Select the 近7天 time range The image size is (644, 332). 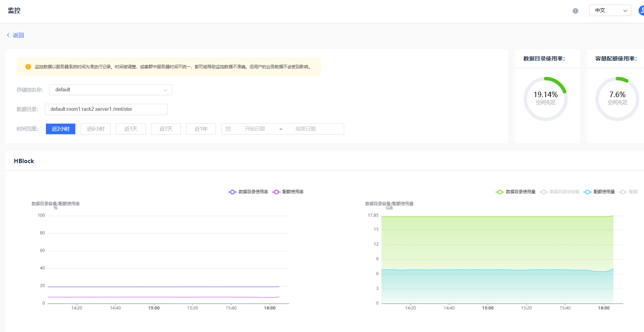[166, 129]
